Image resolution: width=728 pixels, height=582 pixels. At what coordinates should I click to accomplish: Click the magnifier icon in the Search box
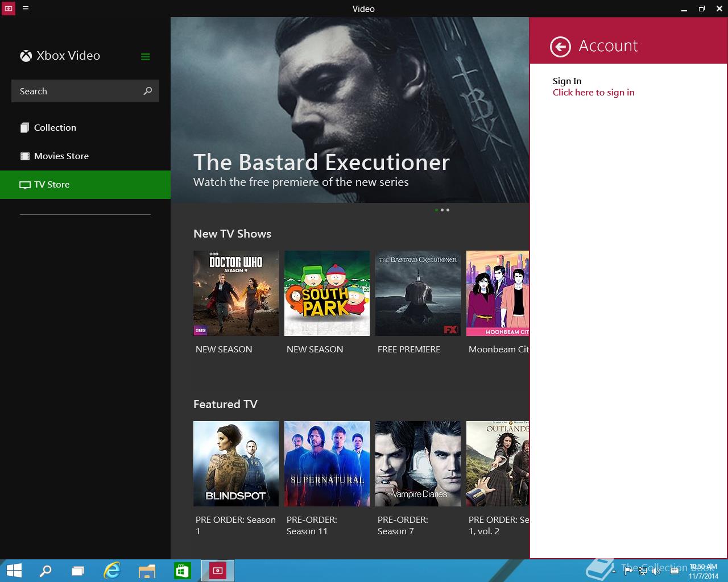[148, 91]
